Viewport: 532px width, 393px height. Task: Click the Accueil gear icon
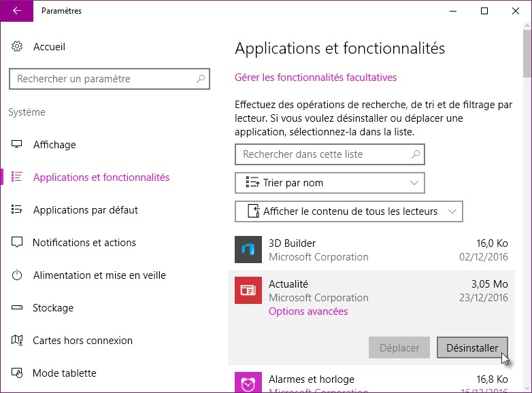tap(17, 47)
